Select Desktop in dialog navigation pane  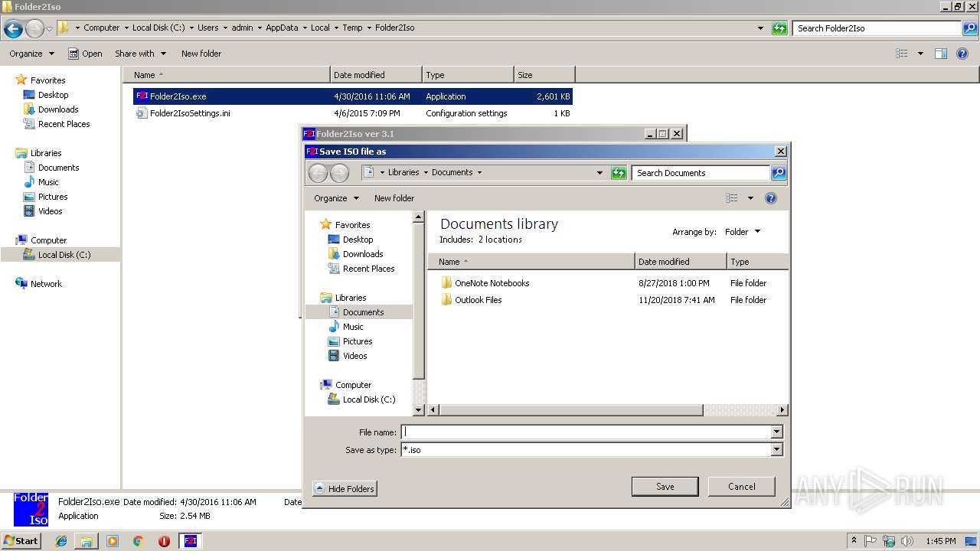click(358, 240)
